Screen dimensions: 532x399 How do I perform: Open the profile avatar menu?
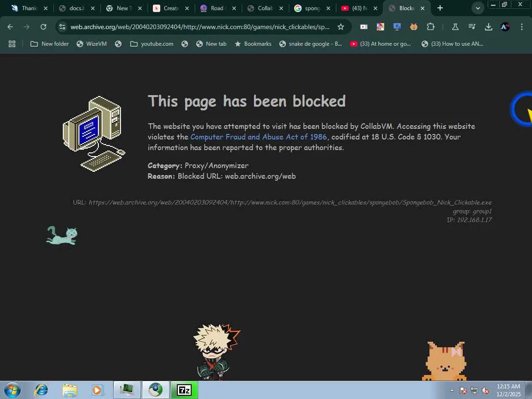505,27
